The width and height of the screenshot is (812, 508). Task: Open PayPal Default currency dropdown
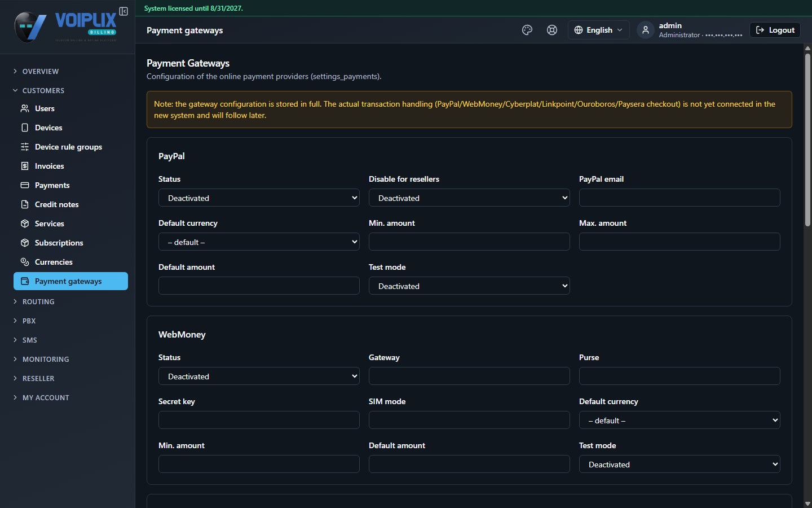[x=259, y=242]
